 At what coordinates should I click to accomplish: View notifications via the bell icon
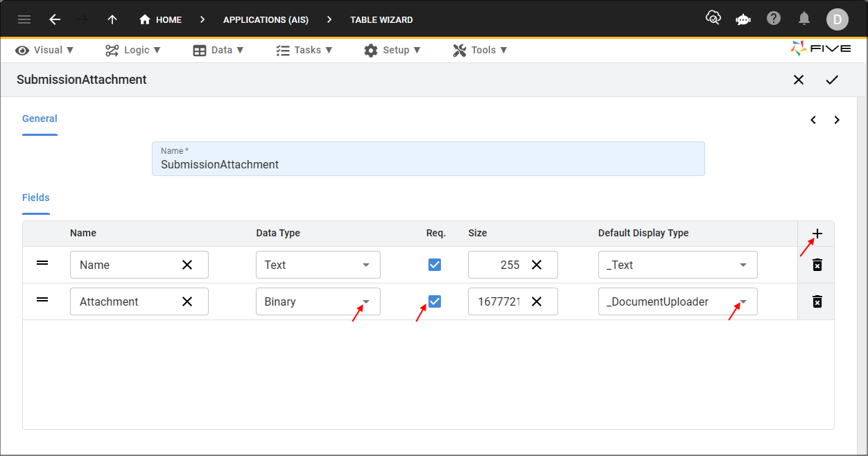click(x=804, y=18)
